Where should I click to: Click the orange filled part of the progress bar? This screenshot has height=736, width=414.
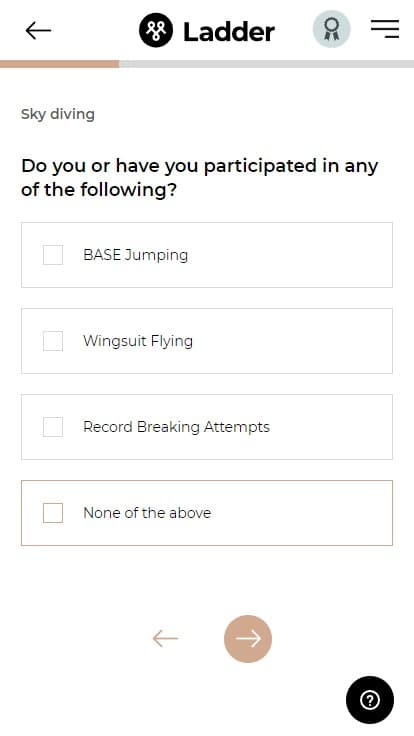click(x=60, y=64)
